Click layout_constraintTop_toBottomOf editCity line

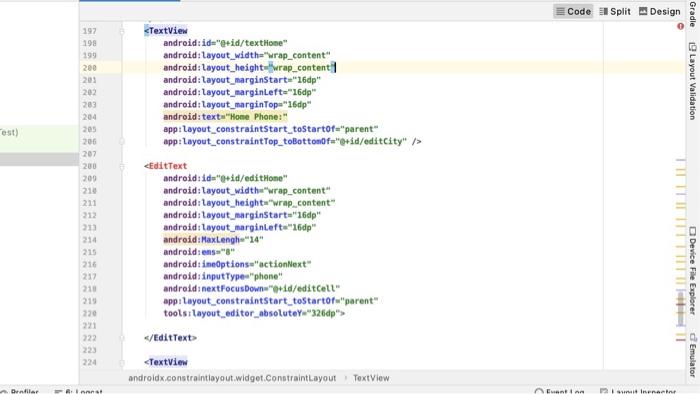pos(292,141)
